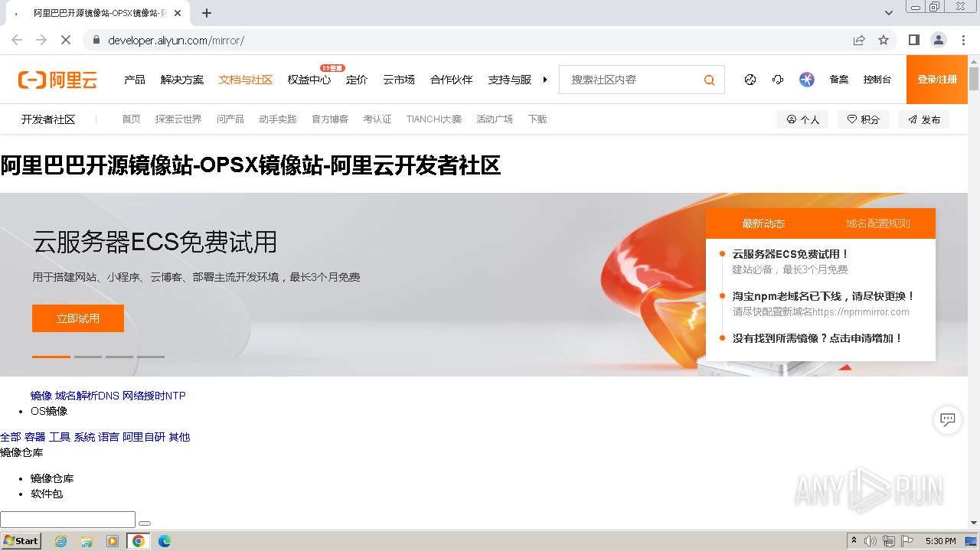The width and height of the screenshot is (980, 551).
Task: Open the 文档与社区 menu
Action: coord(246,80)
